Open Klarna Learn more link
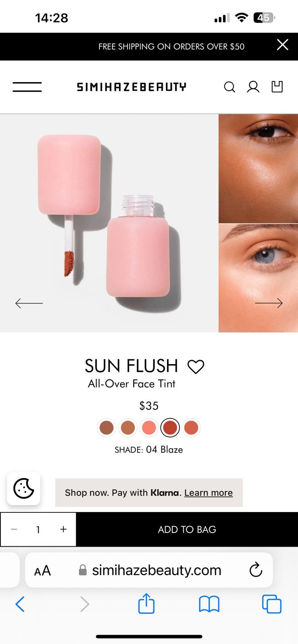The width and height of the screenshot is (298, 644). pyautogui.click(x=209, y=493)
